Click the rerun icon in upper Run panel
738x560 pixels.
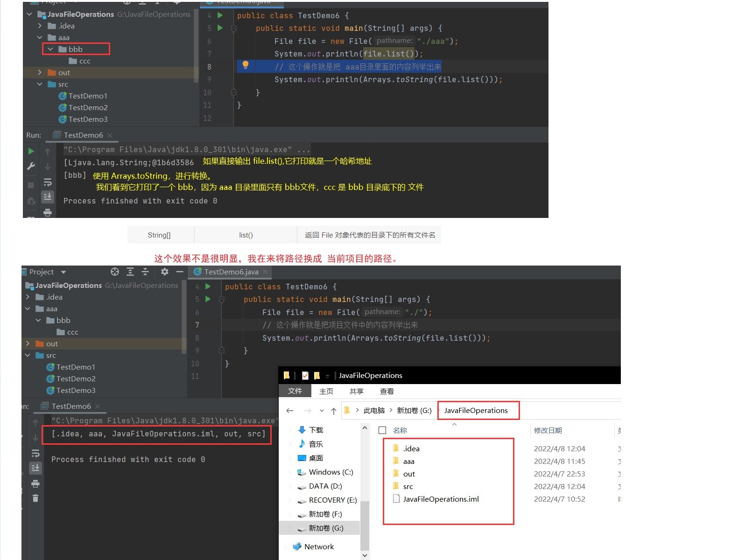(31, 151)
